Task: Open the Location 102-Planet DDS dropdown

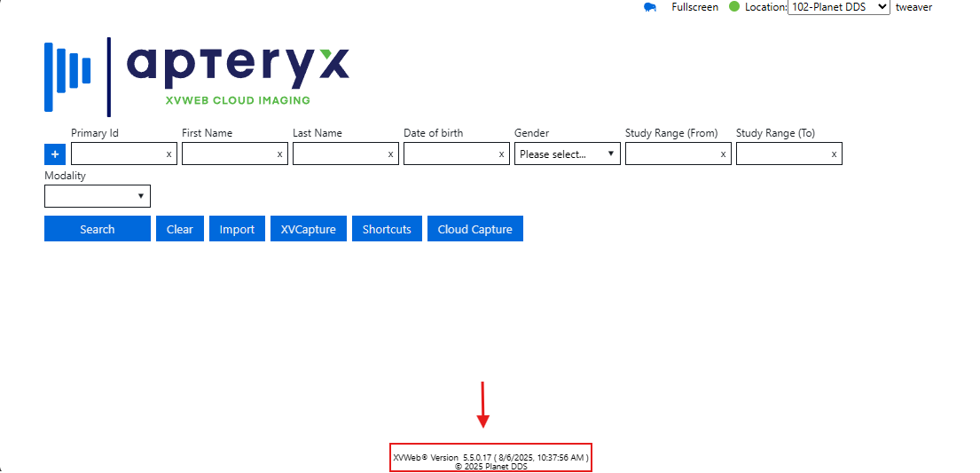Action: click(x=839, y=7)
